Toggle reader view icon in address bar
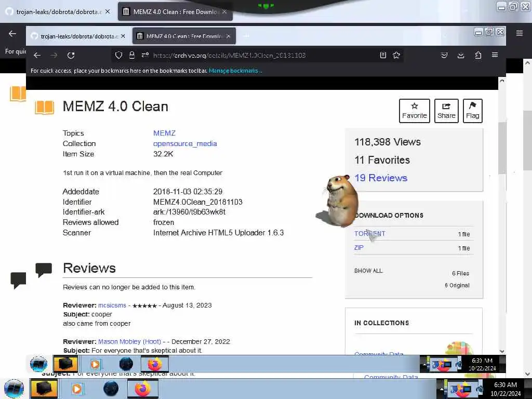 click(383, 55)
